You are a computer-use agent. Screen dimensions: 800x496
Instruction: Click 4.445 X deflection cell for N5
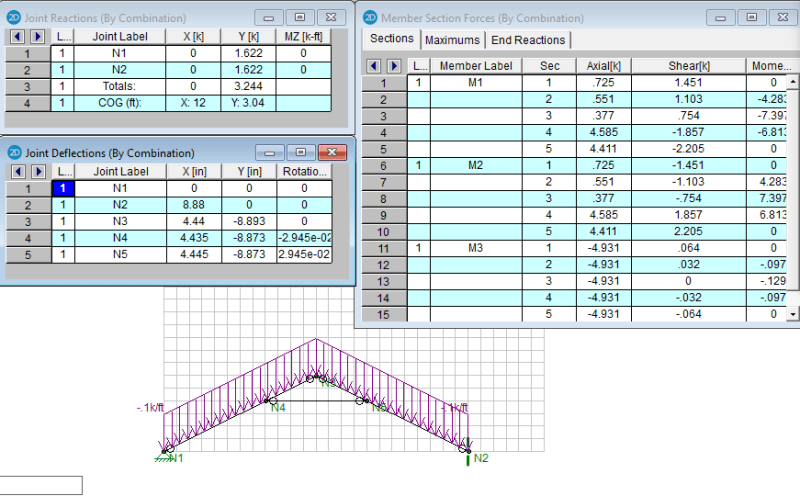tap(194, 254)
